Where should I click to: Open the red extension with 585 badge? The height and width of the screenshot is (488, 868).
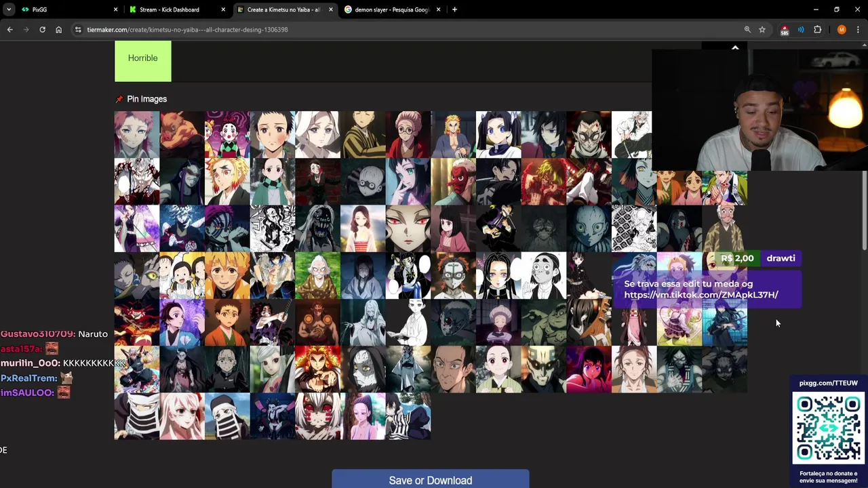click(785, 30)
